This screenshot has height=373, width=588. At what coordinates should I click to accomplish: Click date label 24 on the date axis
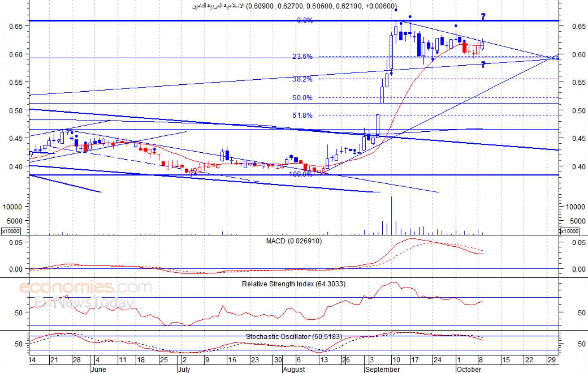(437, 360)
